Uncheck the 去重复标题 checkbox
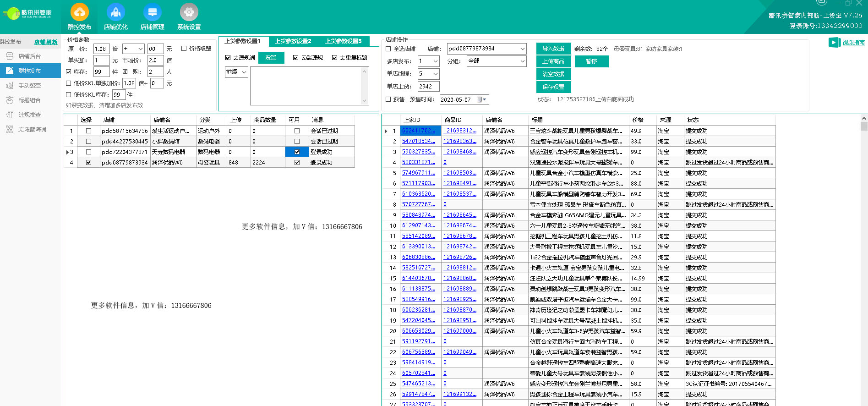This screenshot has width=868, height=406. 335,58
